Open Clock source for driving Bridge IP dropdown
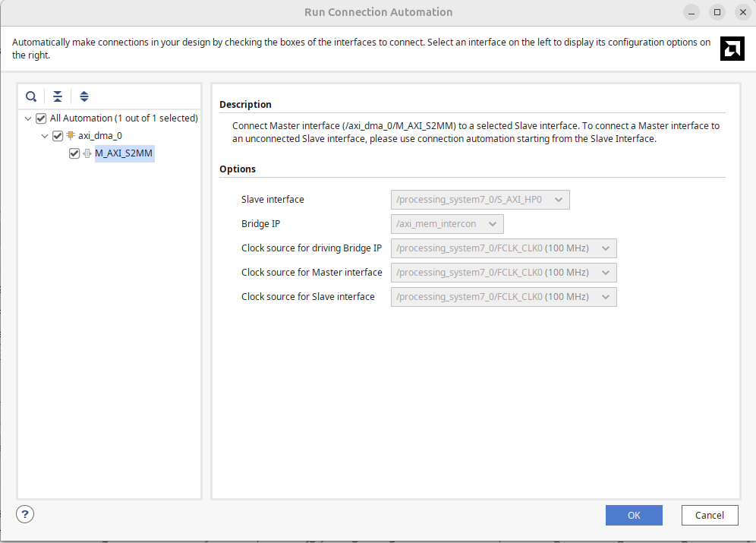This screenshot has width=756, height=543. coord(503,248)
